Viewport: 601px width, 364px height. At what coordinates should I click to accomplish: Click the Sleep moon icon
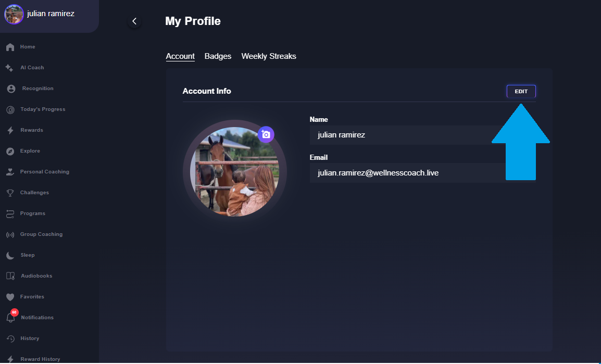click(10, 256)
